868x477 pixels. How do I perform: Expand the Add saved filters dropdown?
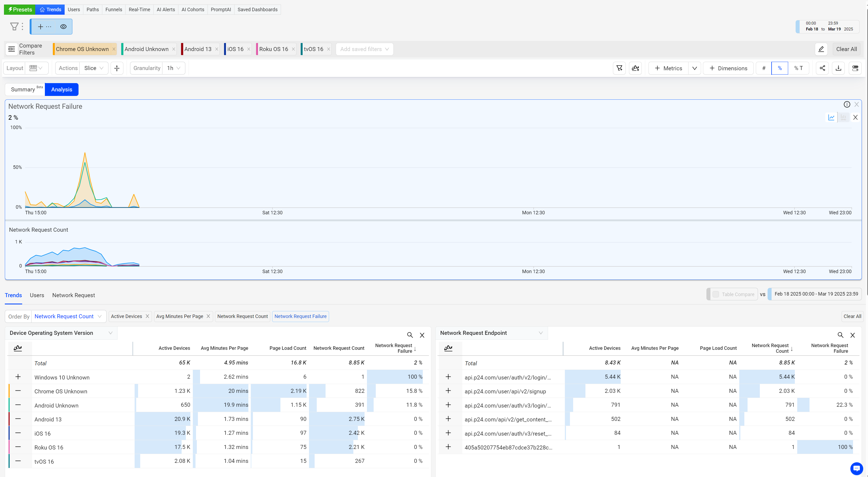pos(364,49)
